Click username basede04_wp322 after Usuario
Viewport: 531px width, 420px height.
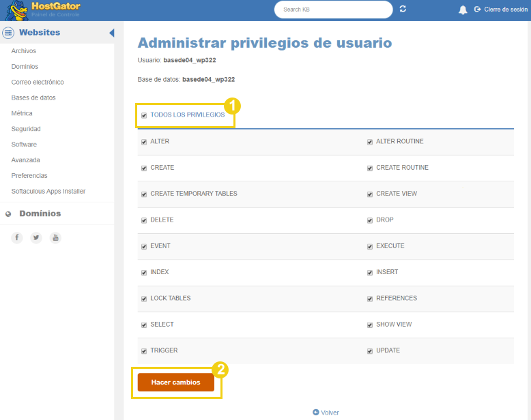[190, 60]
